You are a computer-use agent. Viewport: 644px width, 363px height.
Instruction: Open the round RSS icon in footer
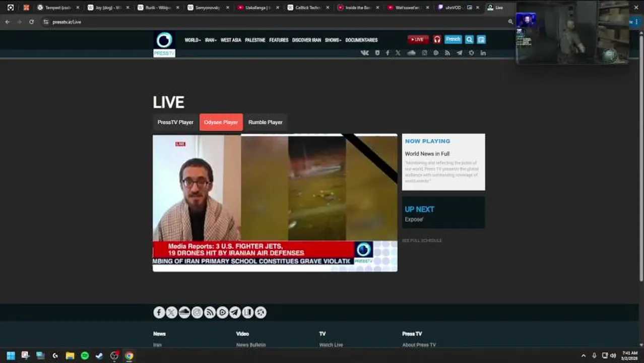tap(210, 313)
